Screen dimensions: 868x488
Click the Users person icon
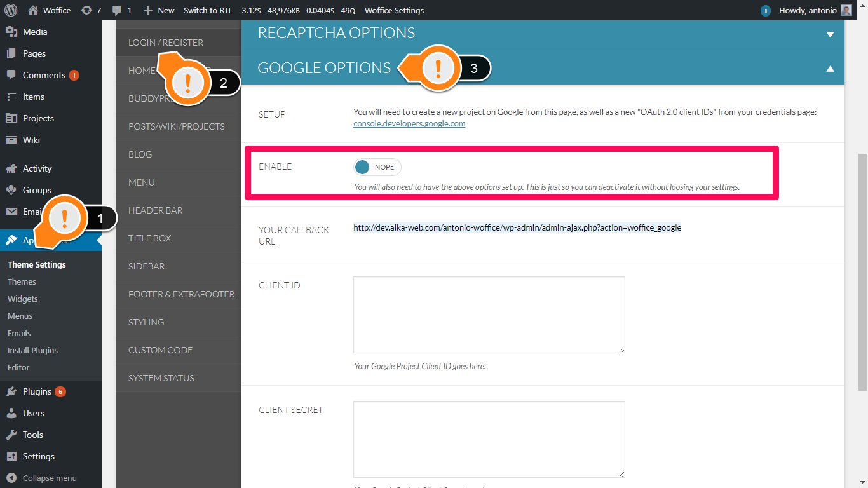[11, 413]
